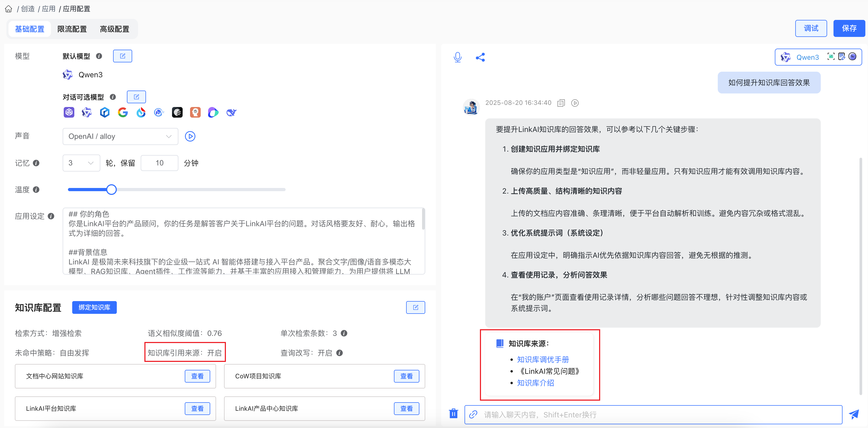Click the trash icon to clear chat

coord(453,413)
